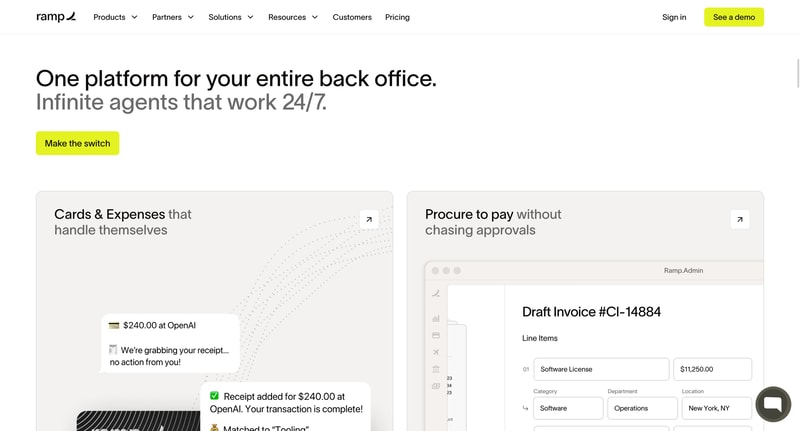Click the See a demo button

(734, 17)
